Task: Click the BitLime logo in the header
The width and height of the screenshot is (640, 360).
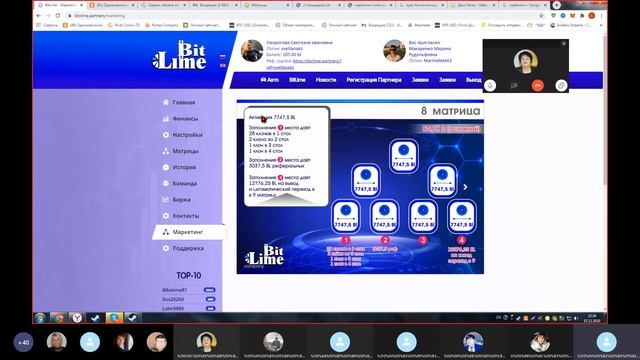Action: [180, 55]
